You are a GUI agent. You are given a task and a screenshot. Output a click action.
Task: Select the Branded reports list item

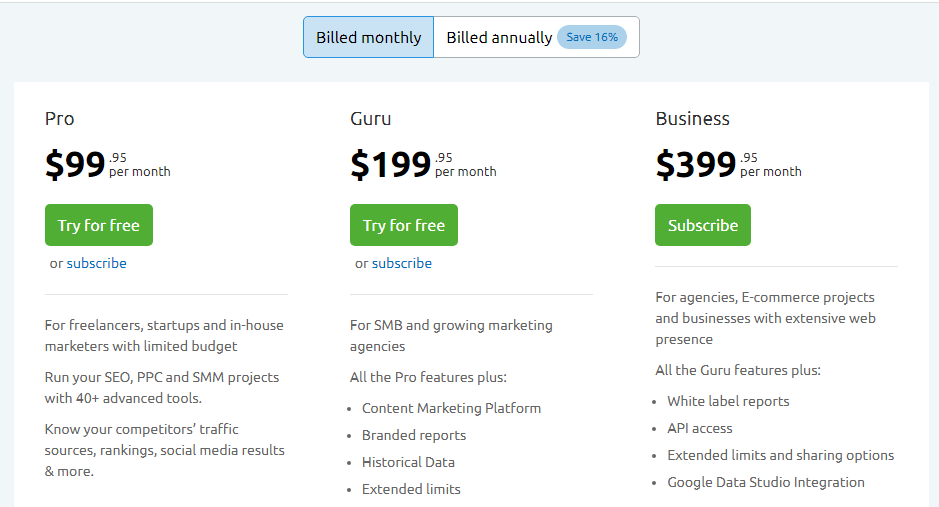click(x=414, y=435)
